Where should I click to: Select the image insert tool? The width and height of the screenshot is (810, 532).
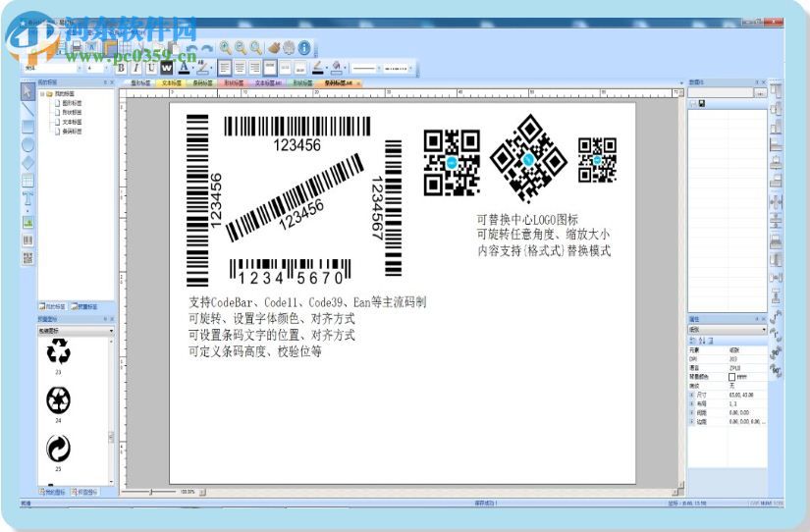[x=27, y=222]
